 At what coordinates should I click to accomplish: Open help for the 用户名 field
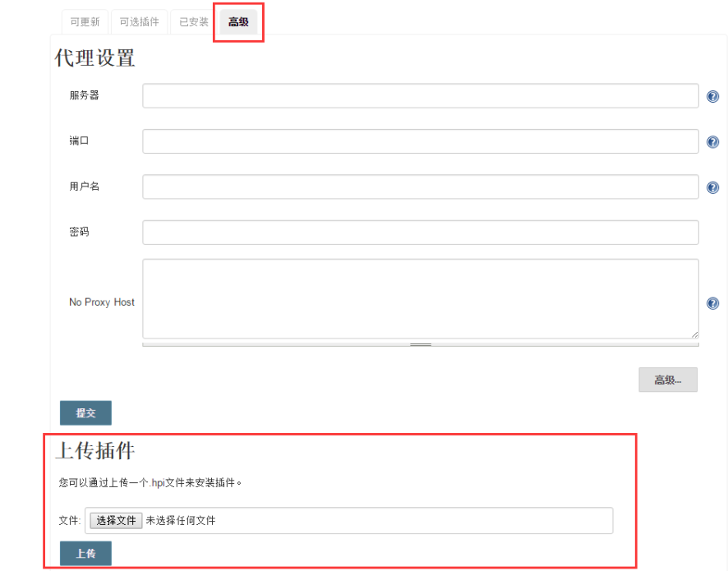712,187
